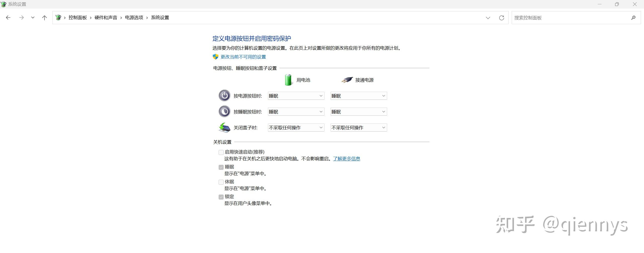Select 系统设置 breadcrumb

tap(160, 18)
